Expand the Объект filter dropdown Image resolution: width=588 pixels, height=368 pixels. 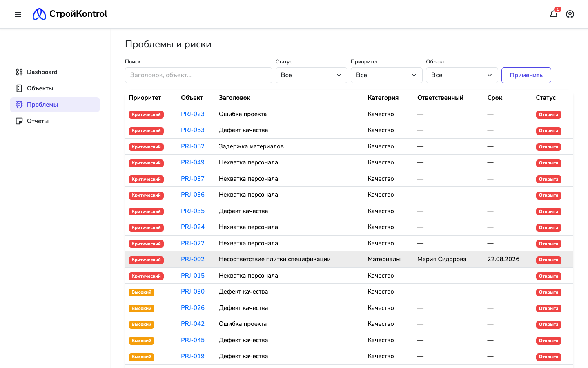coord(462,75)
